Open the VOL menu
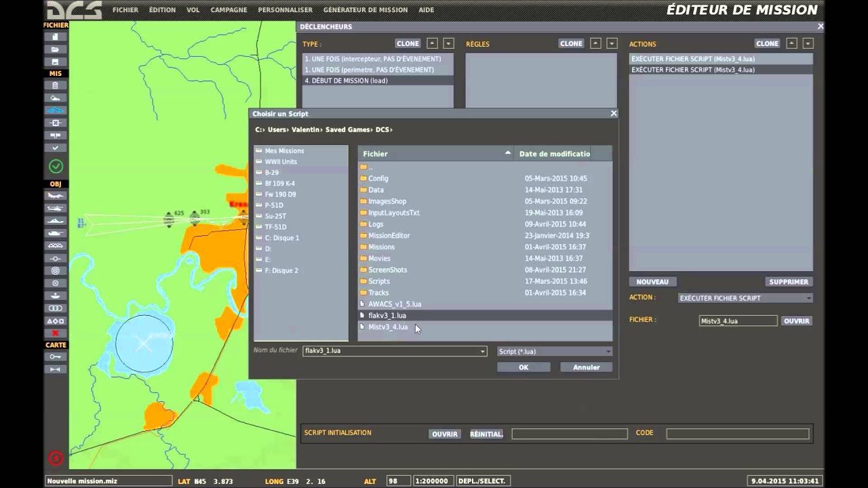The image size is (868, 488). tap(193, 10)
